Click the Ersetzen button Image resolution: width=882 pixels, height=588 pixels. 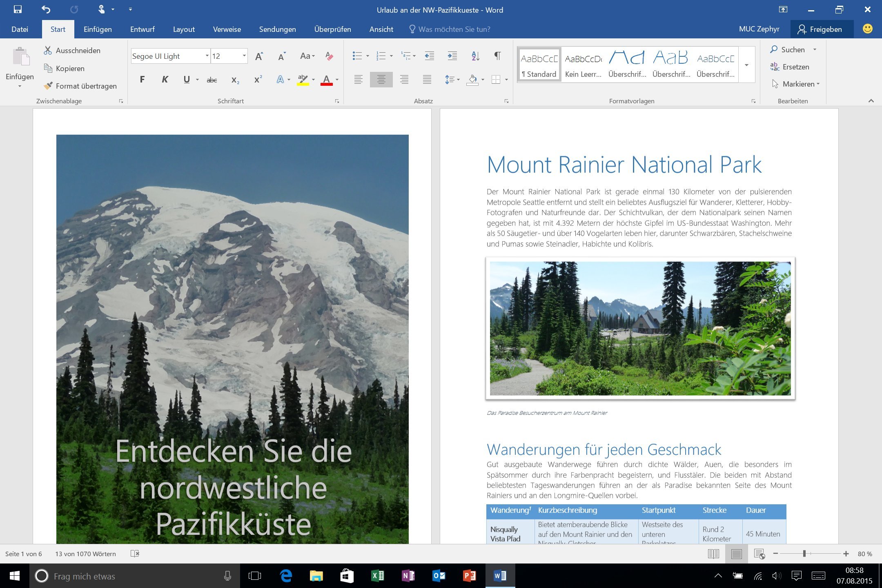click(790, 67)
